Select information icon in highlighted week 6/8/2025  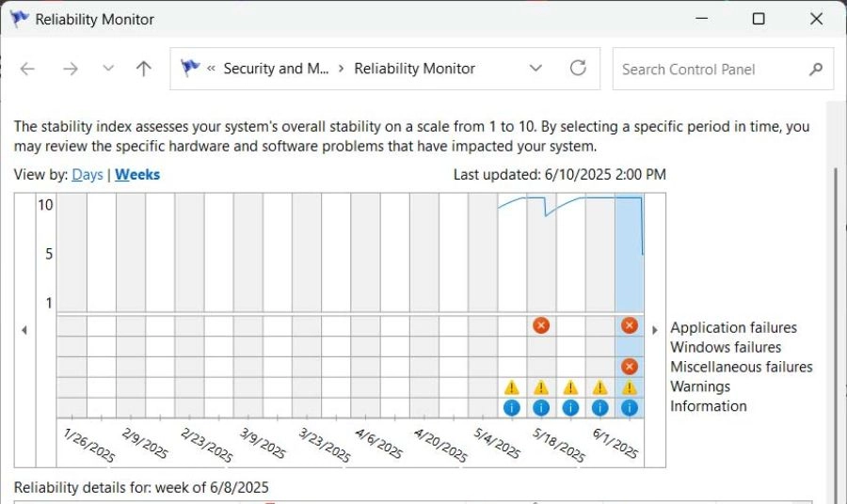coord(630,408)
